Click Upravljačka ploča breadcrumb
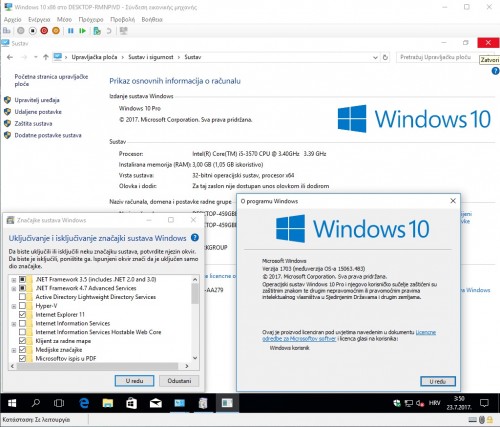500x427 pixels. tap(94, 57)
